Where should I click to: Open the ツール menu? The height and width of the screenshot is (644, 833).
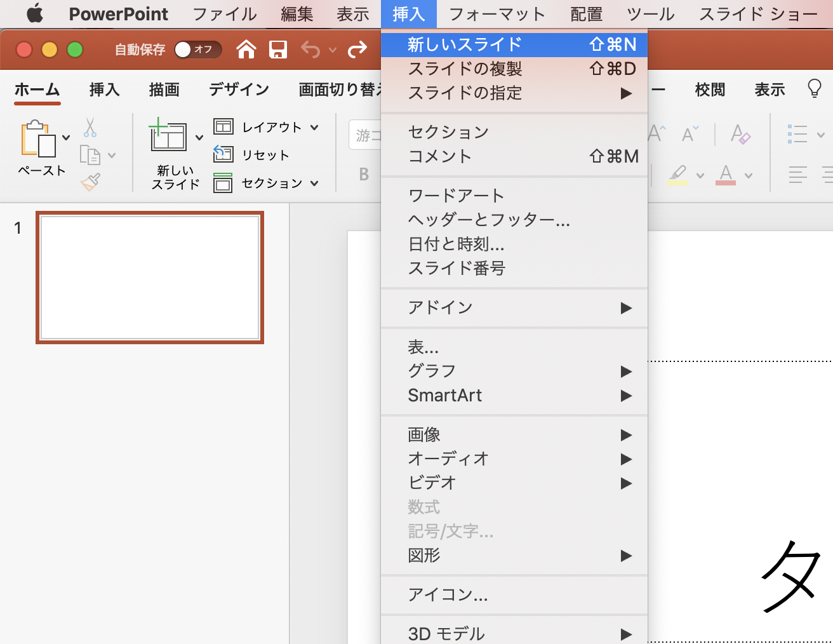pos(651,14)
